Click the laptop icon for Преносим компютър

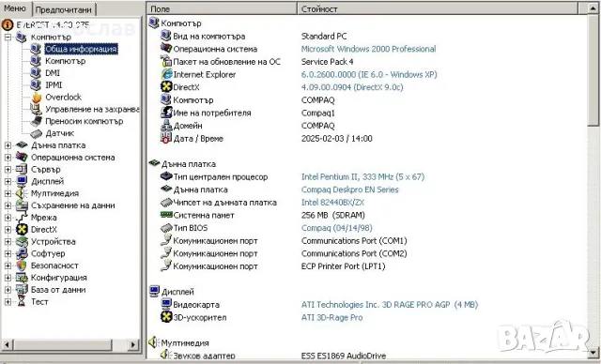click(36, 121)
